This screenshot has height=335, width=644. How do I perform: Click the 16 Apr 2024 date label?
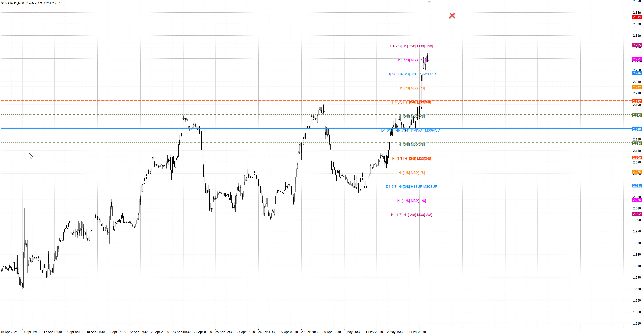[9, 332]
